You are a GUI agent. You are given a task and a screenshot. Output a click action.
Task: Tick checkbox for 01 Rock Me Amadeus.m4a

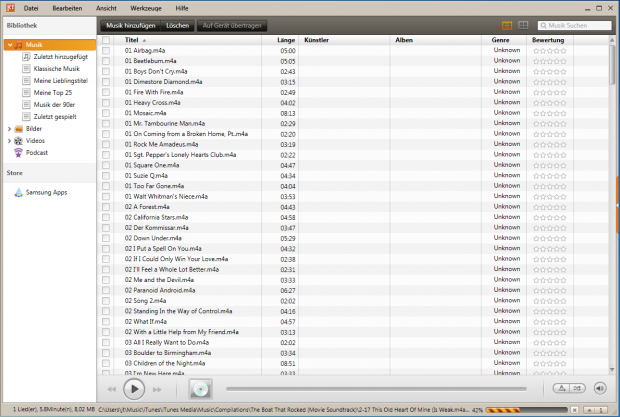(x=106, y=144)
